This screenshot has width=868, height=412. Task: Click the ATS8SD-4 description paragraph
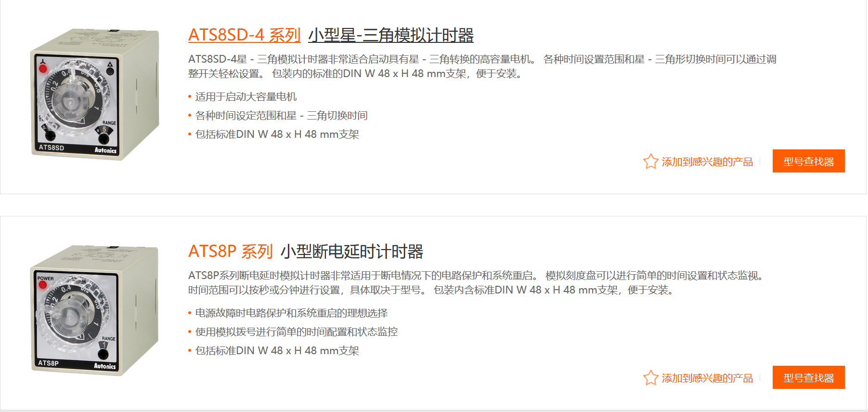tap(481, 66)
